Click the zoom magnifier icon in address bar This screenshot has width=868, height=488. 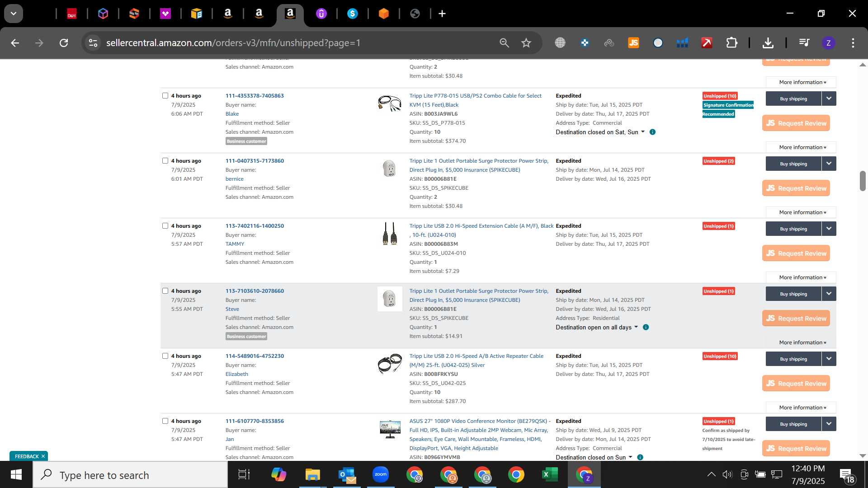(x=504, y=43)
